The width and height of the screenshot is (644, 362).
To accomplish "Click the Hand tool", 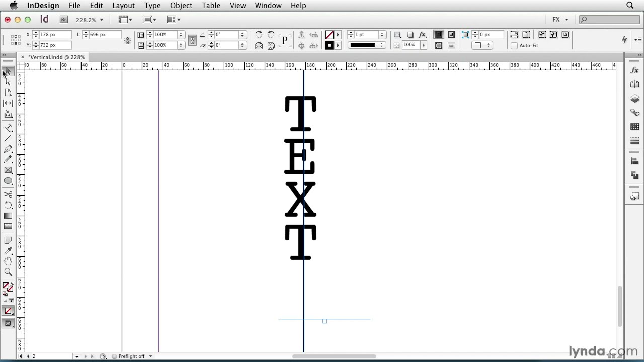I will [x=8, y=261].
